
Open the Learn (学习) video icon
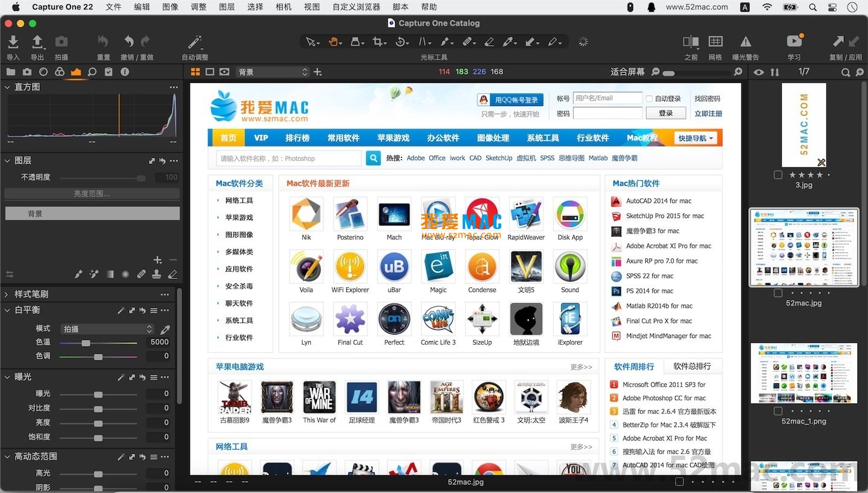point(794,41)
